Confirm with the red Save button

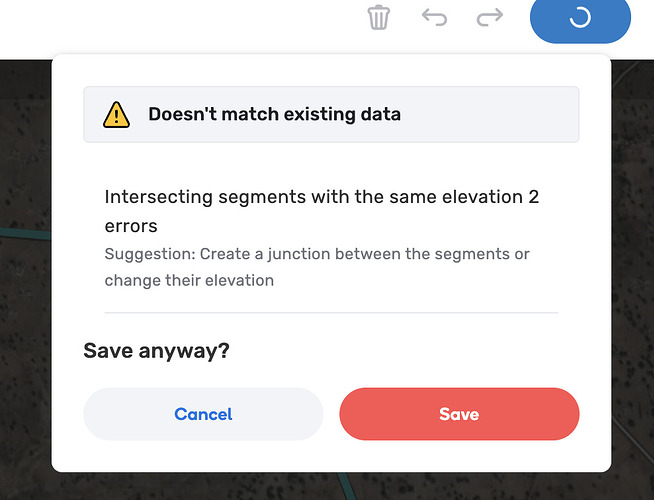pos(459,414)
